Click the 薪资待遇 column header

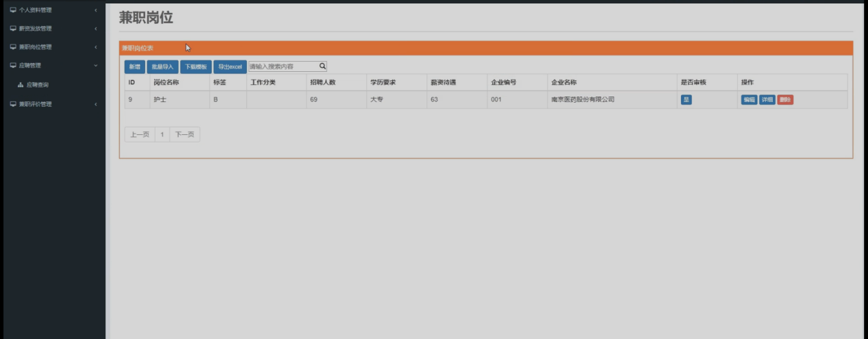click(457, 82)
